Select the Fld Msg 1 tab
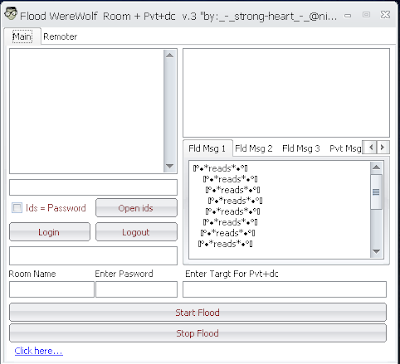 pos(207,148)
